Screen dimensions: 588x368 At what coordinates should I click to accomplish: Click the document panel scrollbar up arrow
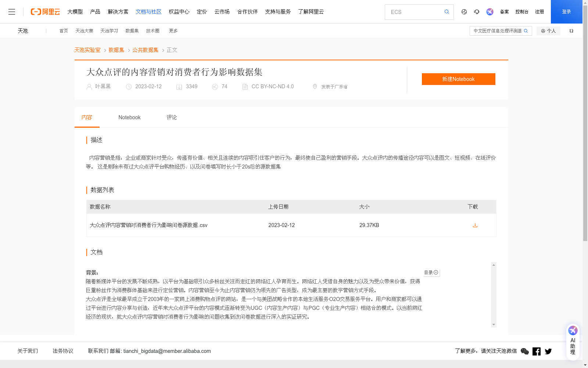click(494, 265)
